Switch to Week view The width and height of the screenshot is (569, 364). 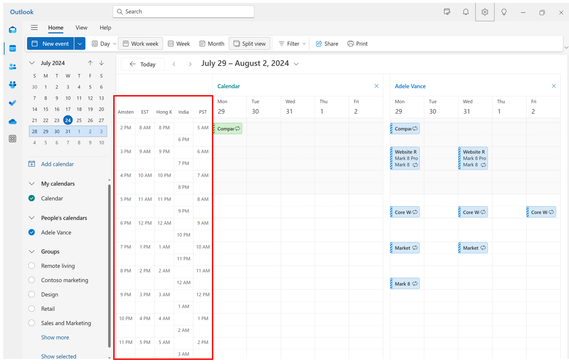[x=179, y=44]
